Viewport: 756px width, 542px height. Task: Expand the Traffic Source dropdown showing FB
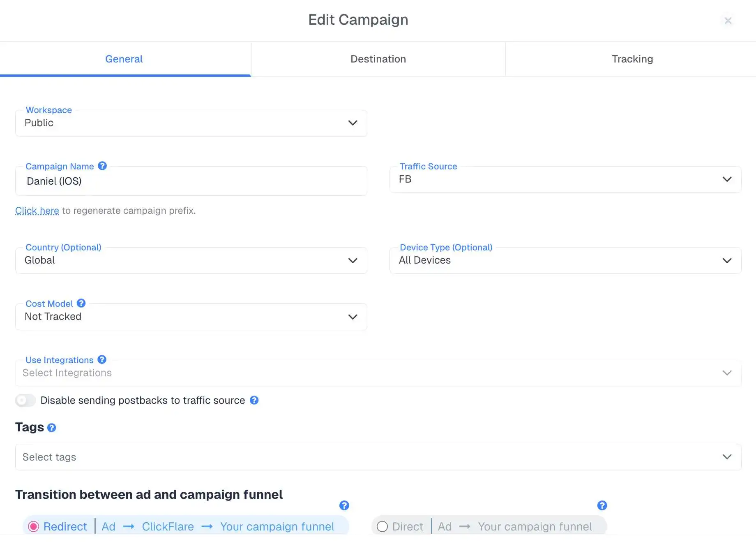565,179
